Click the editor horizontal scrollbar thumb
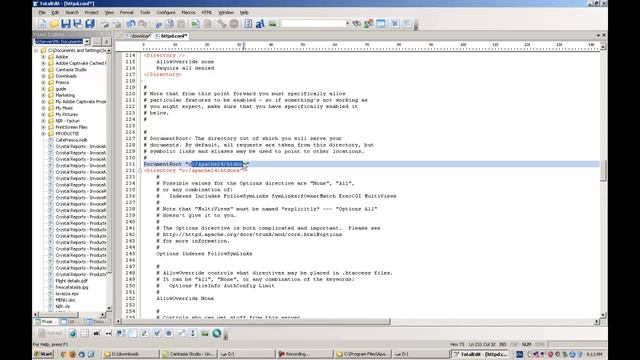Image resolution: width=640 pixels, height=360 pixels. pos(256,321)
